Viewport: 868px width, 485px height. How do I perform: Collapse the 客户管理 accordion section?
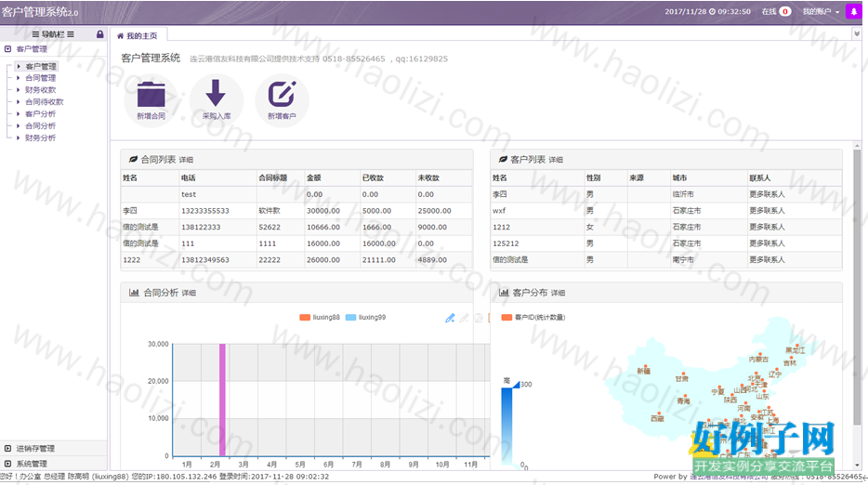coord(53,48)
